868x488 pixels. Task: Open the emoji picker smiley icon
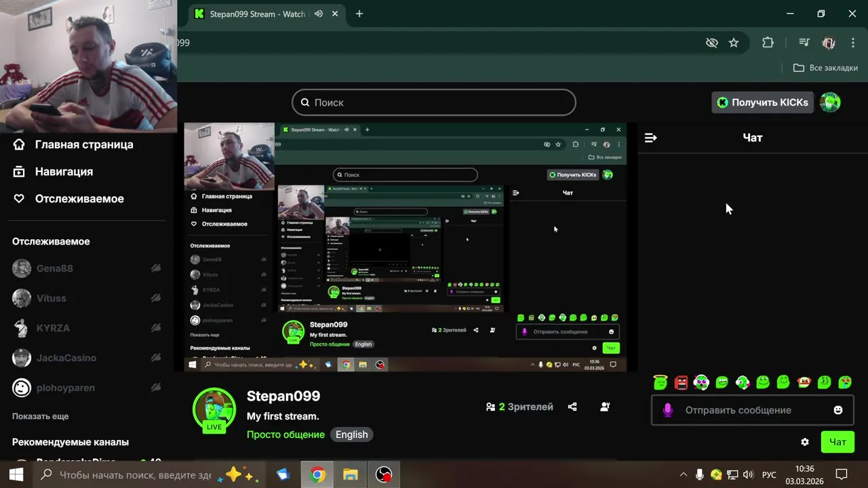[838, 410]
